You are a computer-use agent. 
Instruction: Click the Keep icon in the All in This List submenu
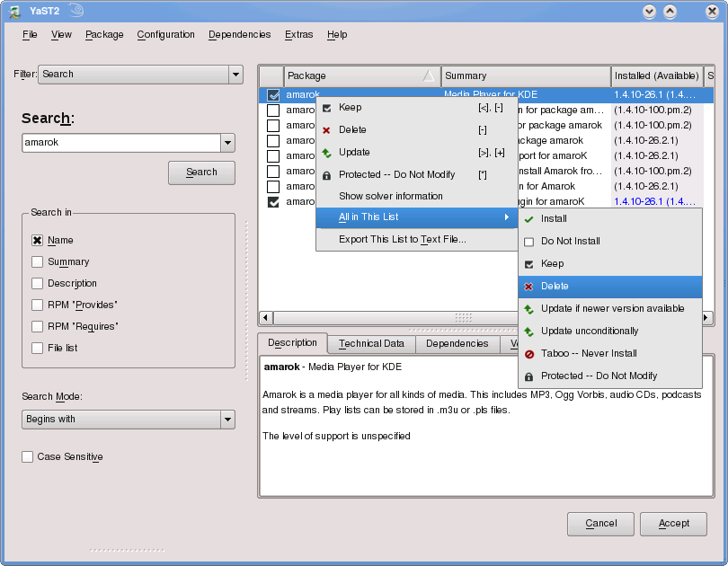(x=528, y=264)
